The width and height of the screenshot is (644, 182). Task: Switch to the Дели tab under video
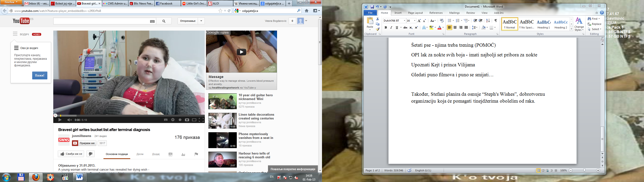click(x=140, y=154)
